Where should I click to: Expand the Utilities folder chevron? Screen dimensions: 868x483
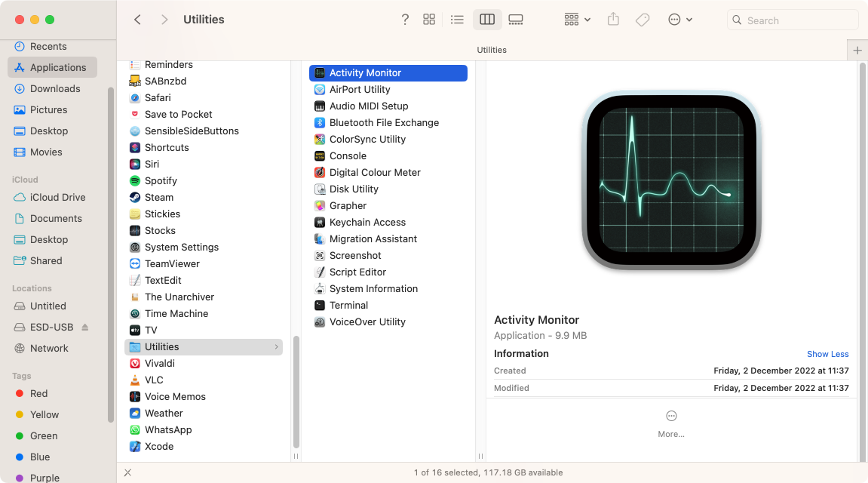pyautogui.click(x=276, y=346)
